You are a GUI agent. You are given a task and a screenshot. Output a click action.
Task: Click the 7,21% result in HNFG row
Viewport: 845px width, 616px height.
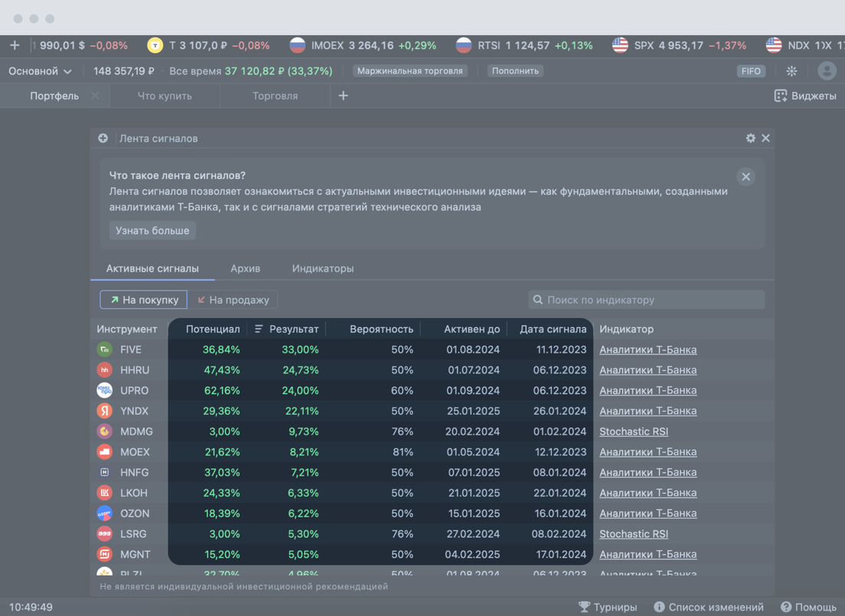coord(305,473)
